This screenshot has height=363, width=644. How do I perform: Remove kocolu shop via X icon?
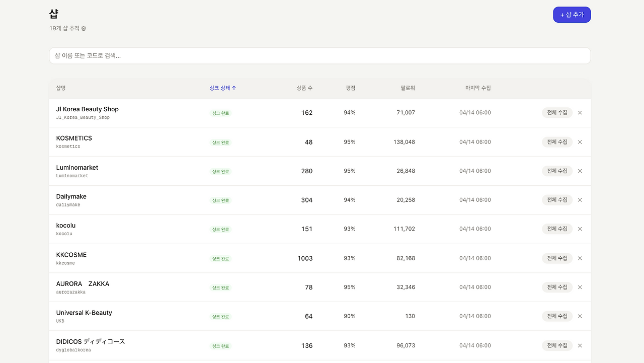click(x=580, y=229)
